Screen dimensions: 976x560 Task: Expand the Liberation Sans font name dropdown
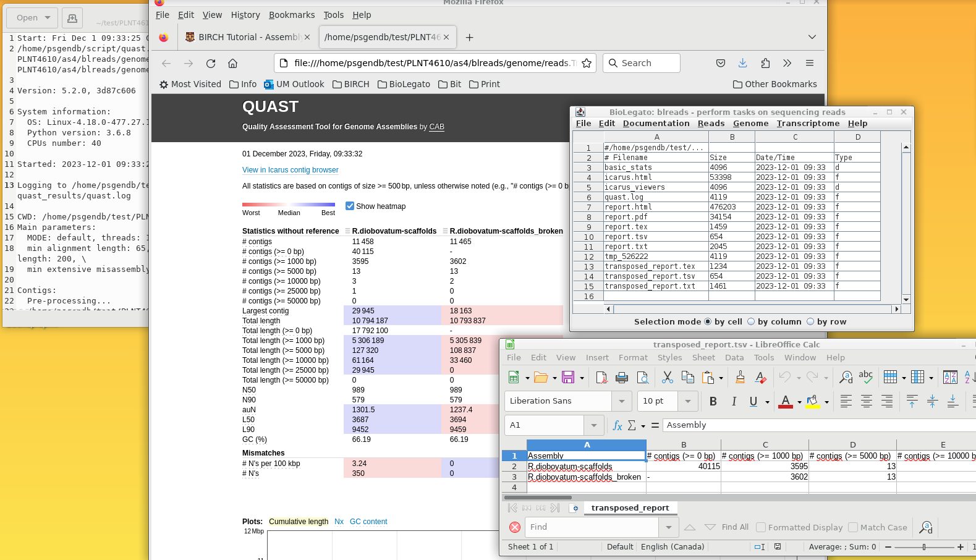pyautogui.click(x=621, y=401)
